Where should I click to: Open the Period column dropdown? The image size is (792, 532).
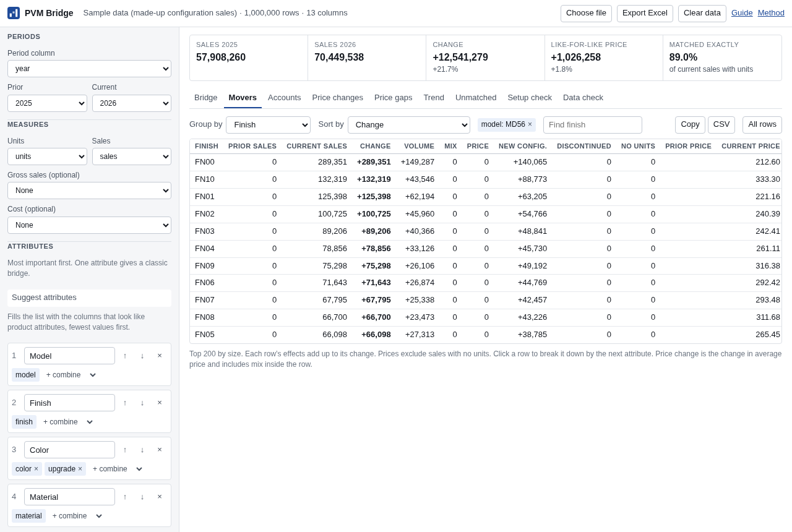[x=89, y=69]
